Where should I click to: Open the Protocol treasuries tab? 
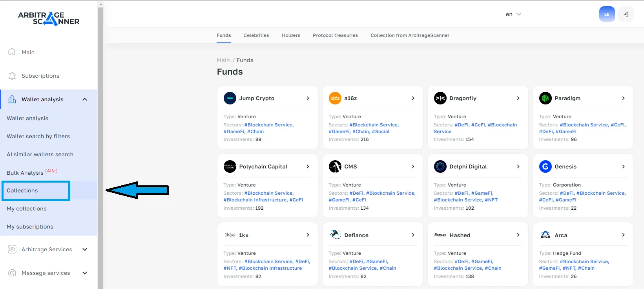point(335,35)
